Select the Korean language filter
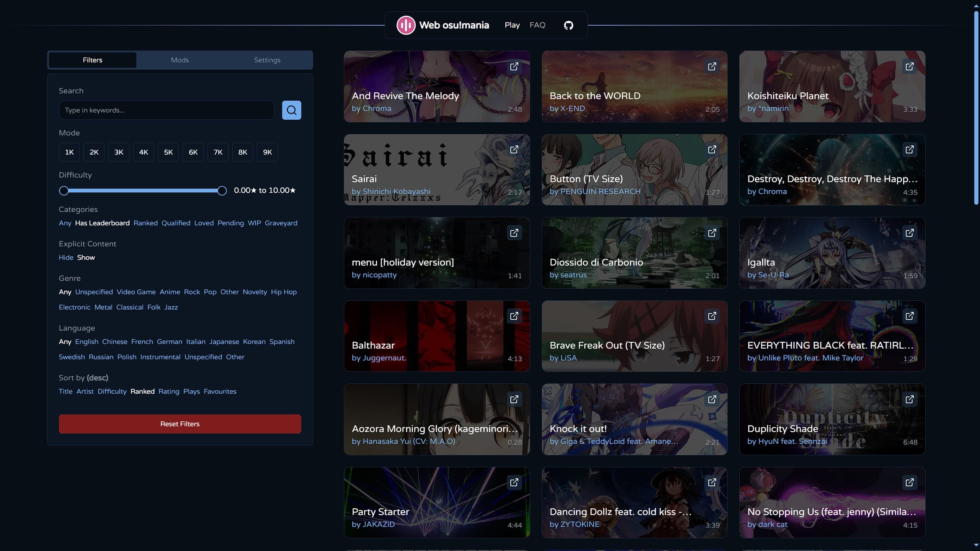 pos(254,342)
